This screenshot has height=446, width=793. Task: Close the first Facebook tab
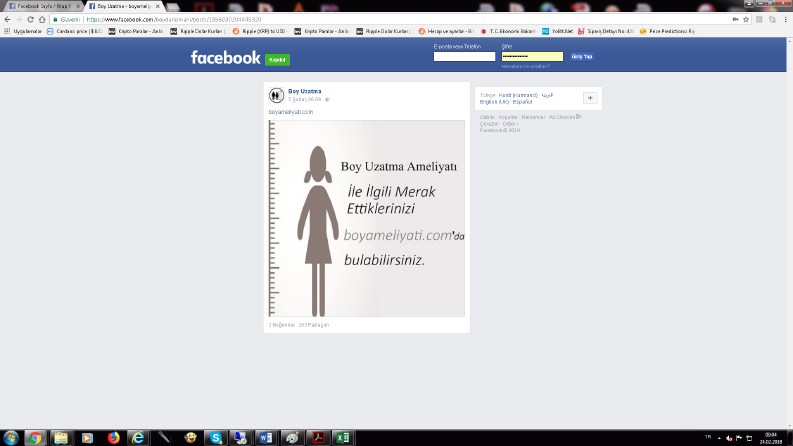tap(78, 7)
